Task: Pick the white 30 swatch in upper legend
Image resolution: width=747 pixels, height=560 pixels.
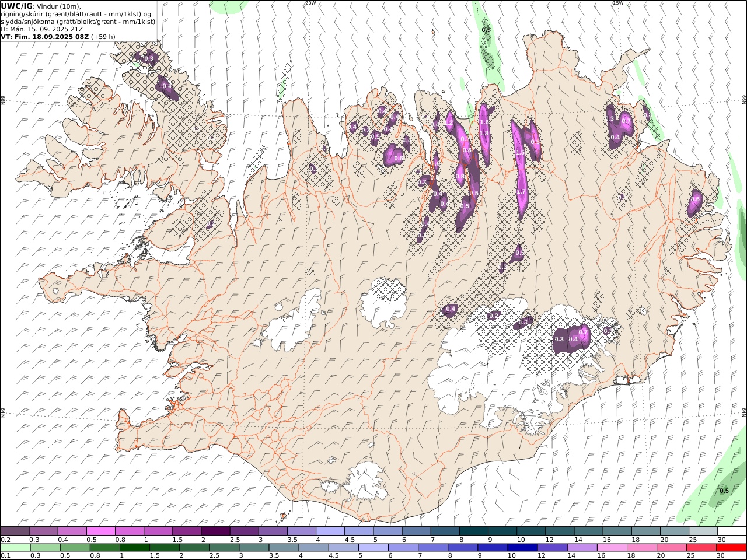Action: pos(732,531)
